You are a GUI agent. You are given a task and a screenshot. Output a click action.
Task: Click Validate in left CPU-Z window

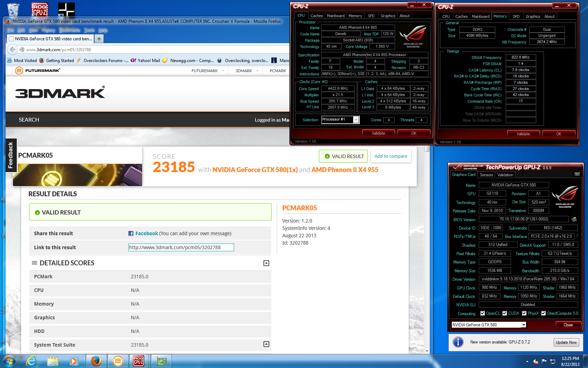(x=378, y=133)
